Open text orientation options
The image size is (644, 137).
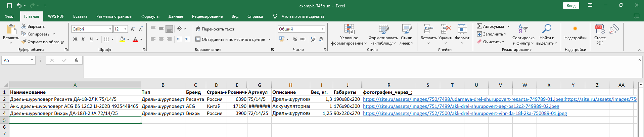[x=182, y=29]
